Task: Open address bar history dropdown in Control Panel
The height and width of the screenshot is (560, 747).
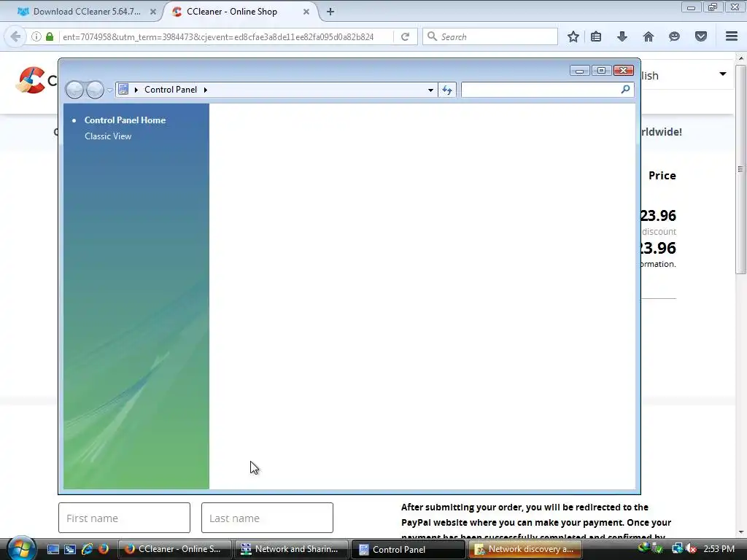Action: 430,90
